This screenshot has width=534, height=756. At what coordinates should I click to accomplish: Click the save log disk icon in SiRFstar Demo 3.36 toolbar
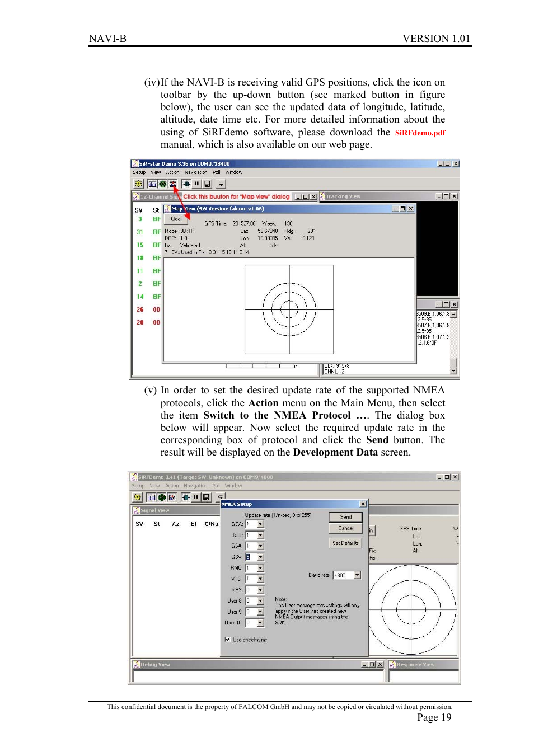[x=207, y=184]
